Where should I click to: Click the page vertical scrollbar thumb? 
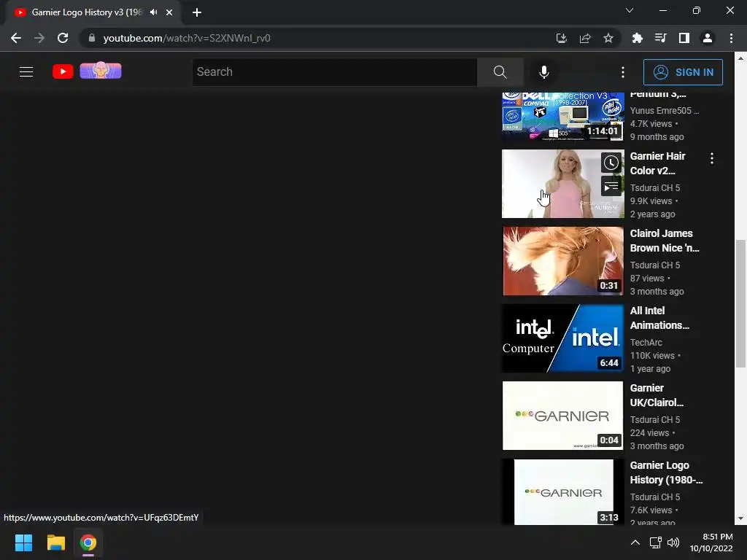pyautogui.click(x=740, y=303)
